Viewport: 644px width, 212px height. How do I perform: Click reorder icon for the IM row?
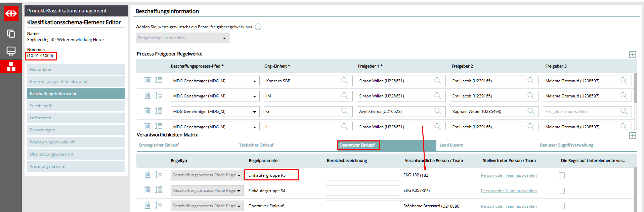(x=159, y=95)
